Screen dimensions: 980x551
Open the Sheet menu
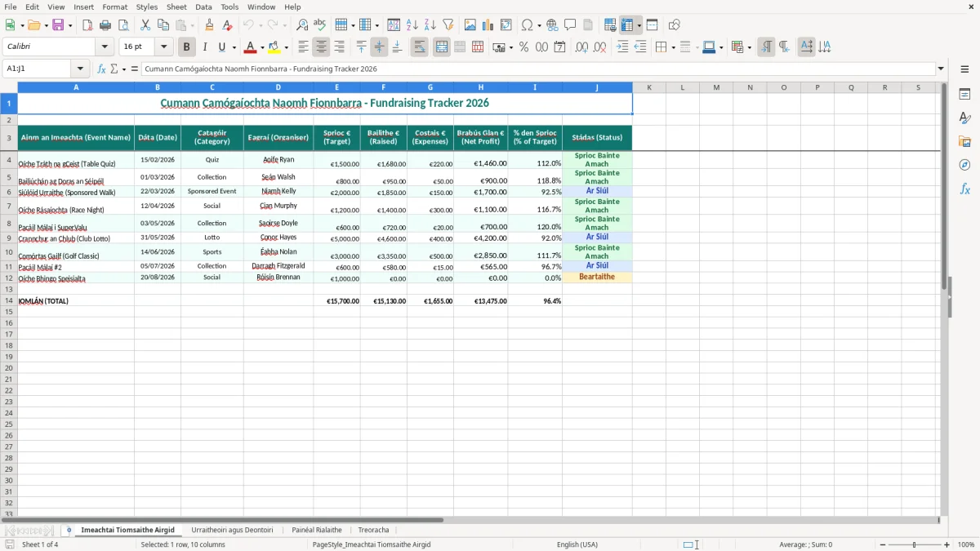(177, 7)
